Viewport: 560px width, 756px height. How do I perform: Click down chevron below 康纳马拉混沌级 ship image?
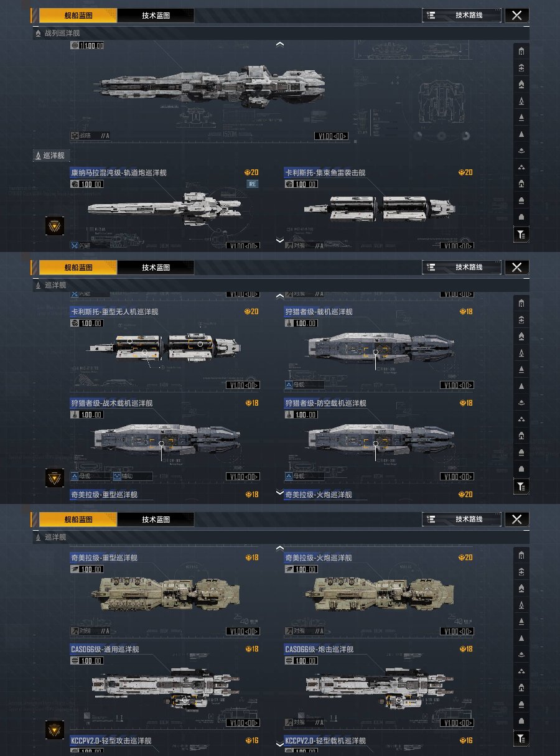pos(279,240)
